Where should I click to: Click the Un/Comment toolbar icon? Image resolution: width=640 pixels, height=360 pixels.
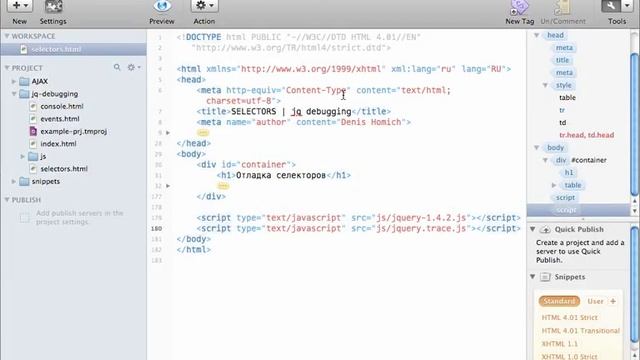tap(562, 7)
